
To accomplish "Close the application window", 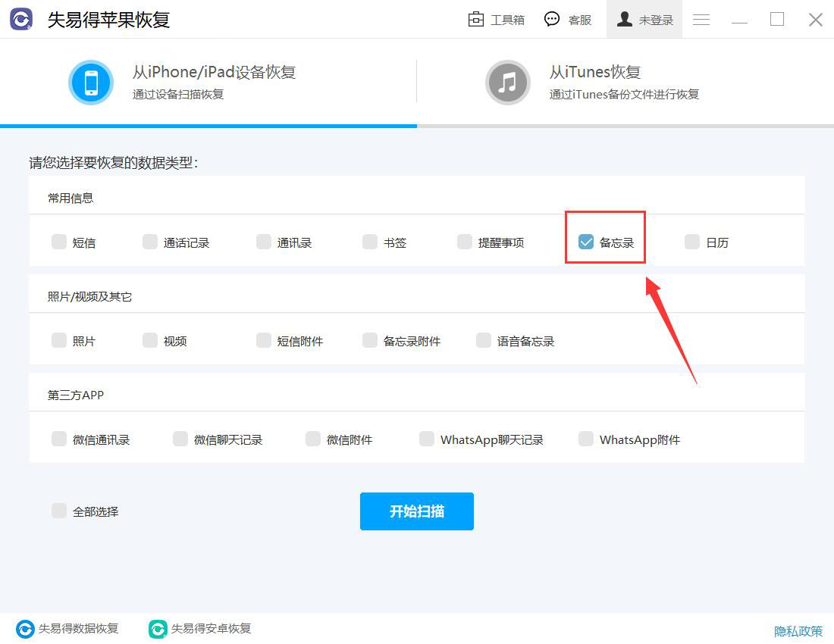I will tap(815, 20).
